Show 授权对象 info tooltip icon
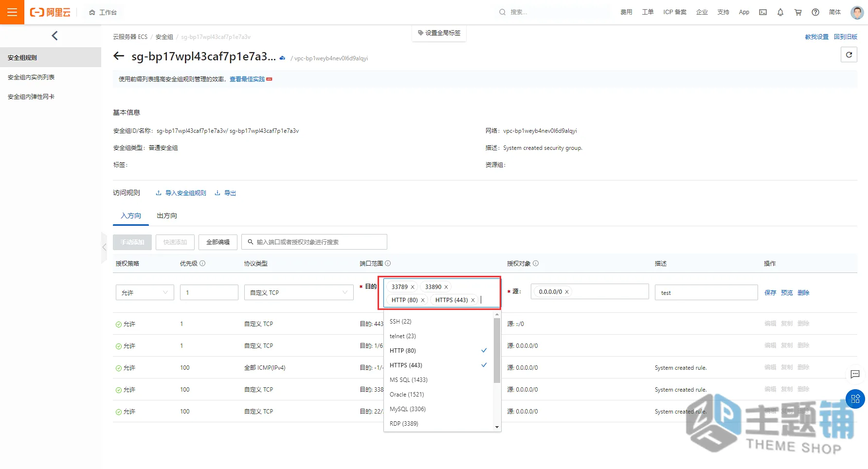The height and width of the screenshot is (469, 868). coord(536,263)
